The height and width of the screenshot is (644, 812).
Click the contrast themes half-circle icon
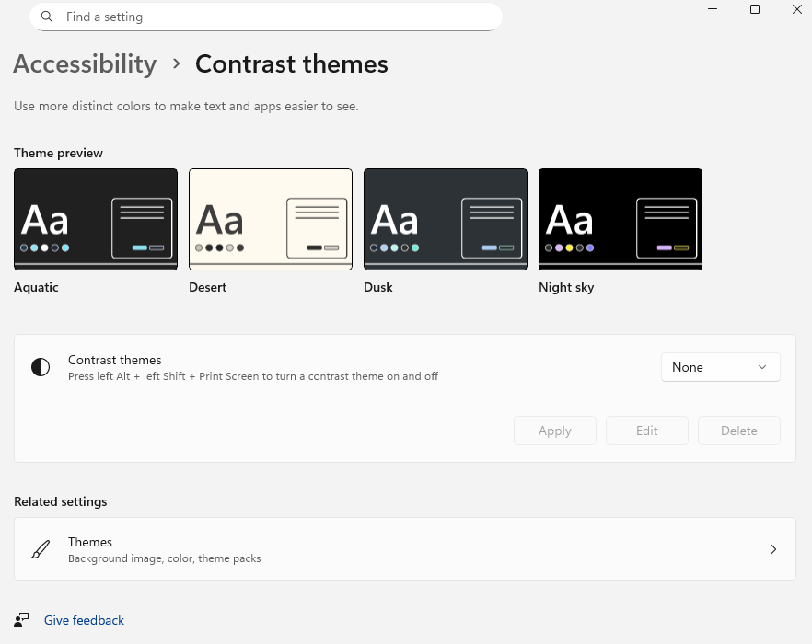coord(41,367)
